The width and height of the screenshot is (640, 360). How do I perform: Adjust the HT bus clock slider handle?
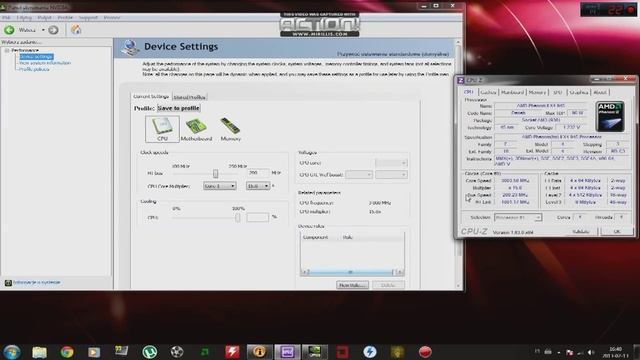coord(216,173)
